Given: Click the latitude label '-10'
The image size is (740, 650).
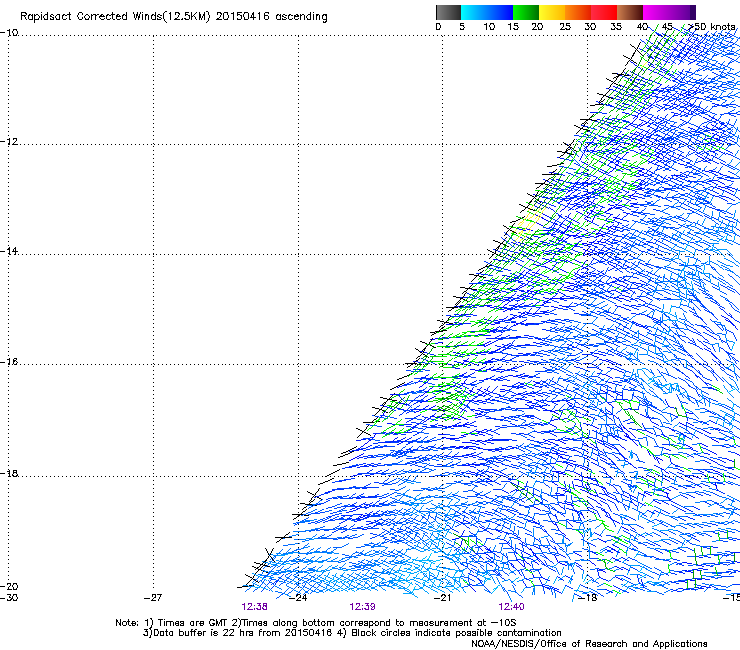Looking at the screenshot, I should (9, 33).
